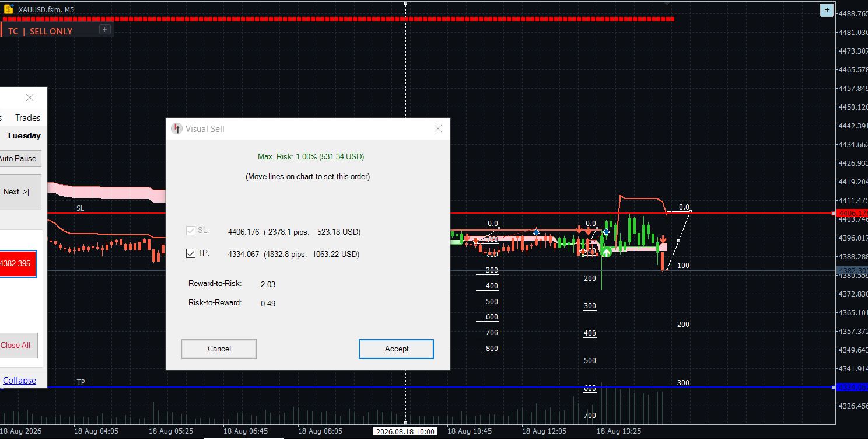Click the light blue plus button at chart corner
The image size is (868, 439).
(x=827, y=10)
